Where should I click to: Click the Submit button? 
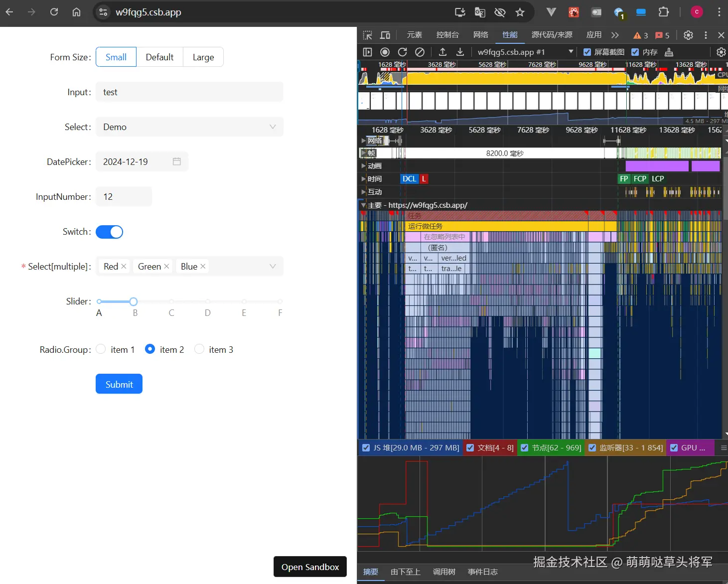[x=119, y=384]
